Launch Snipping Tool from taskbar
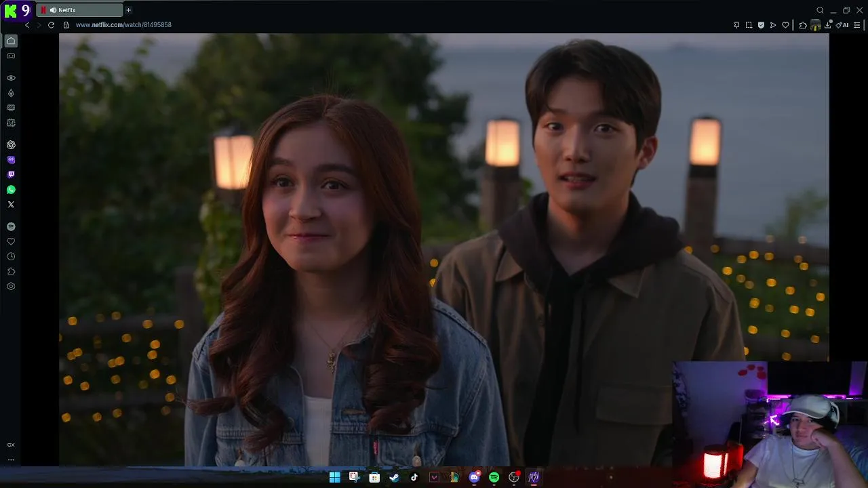 (x=354, y=477)
